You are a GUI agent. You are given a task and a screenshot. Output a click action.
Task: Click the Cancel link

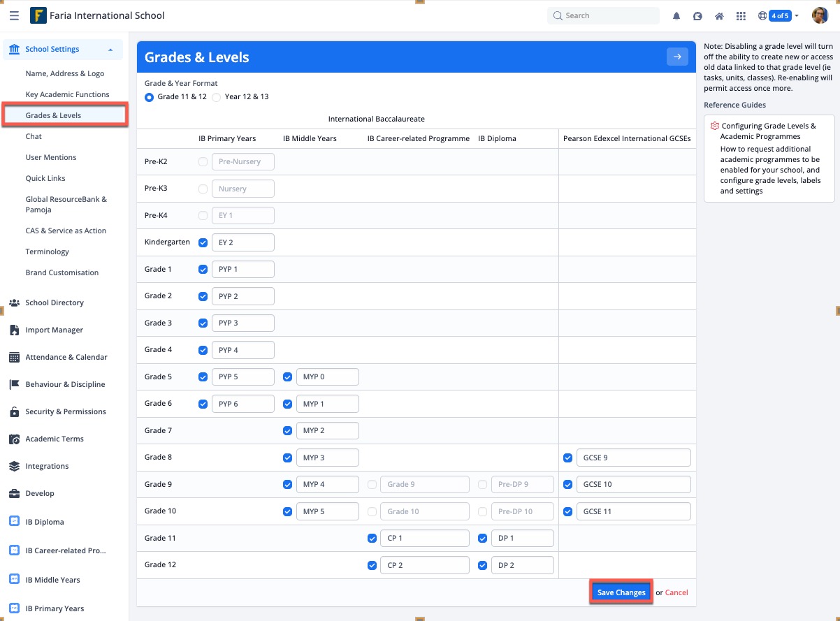[x=676, y=592]
